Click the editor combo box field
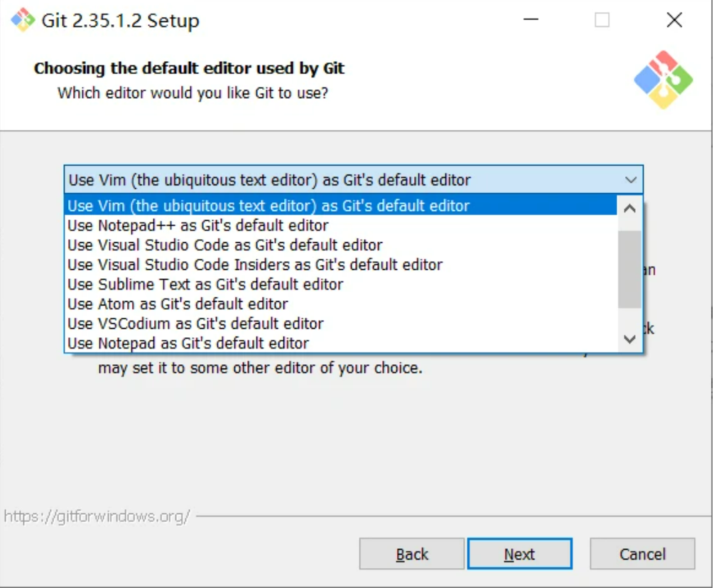This screenshot has height=588, width=714. (341, 180)
